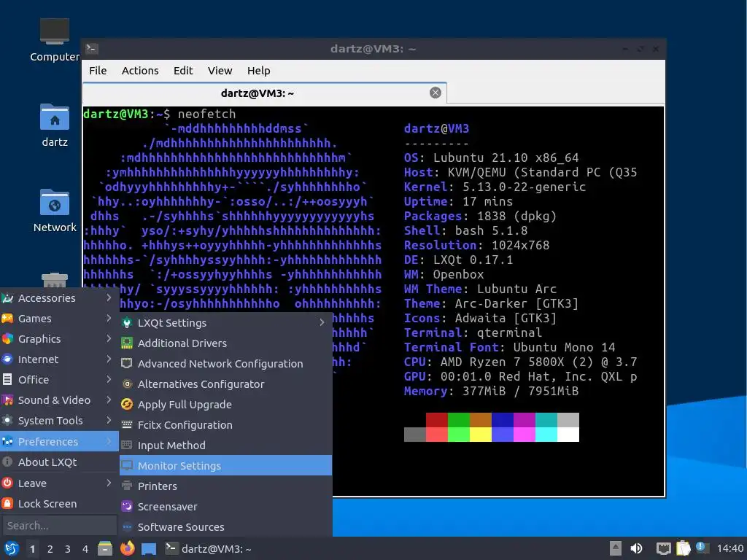Open Fcitx Configuration
The height and width of the screenshot is (560, 747).
pos(226,425)
